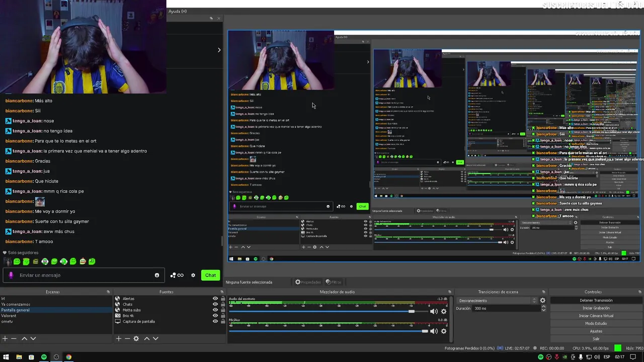Select the Pantalla general scene
Screen dimensions: 644x362
pyautogui.click(x=56, y=310)
